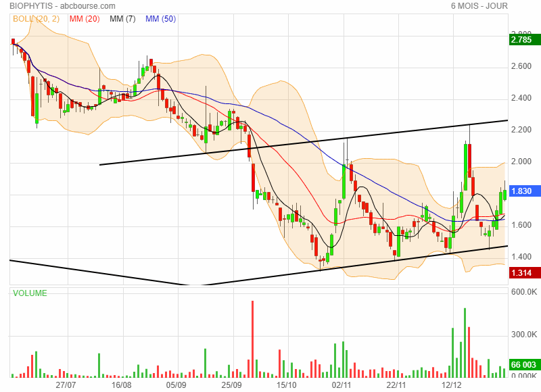
Task: Click the 300.0K volume axis label
Action: (x=524, y=335)
